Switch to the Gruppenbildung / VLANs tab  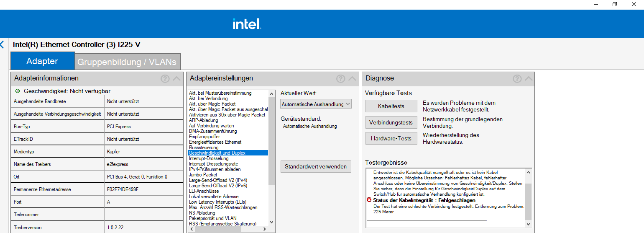point(127,62)
